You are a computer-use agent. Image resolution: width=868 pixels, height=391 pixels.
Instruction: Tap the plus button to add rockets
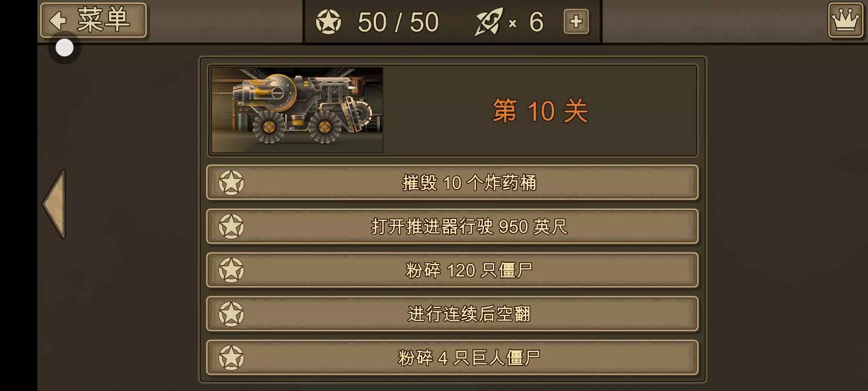tap(576, 22)
